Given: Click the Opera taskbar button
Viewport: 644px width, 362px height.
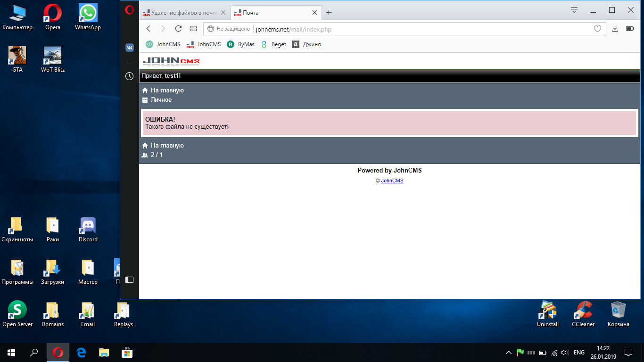Looking at the screenshot, I should 58,353.
